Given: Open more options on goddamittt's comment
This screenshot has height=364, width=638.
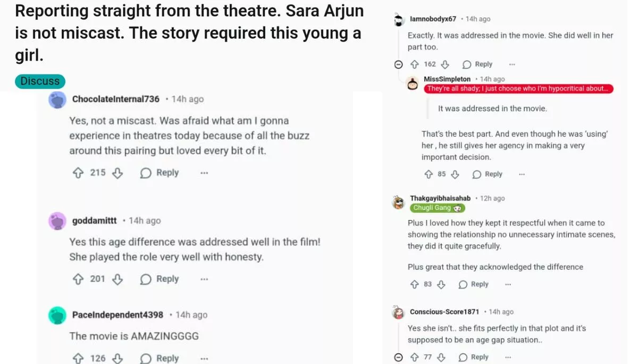Looking at the screenshot, I should point(204,279).
